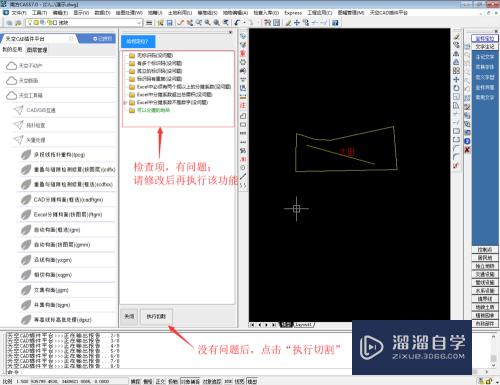Click the rectangle icon in left vertical strip

click(x=243, y=125)
